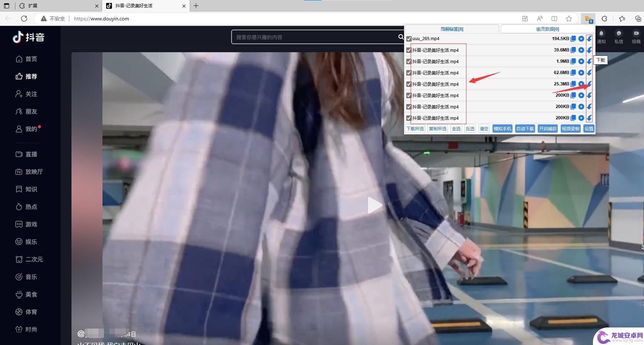Play the 39.6MB video preview

581,50
